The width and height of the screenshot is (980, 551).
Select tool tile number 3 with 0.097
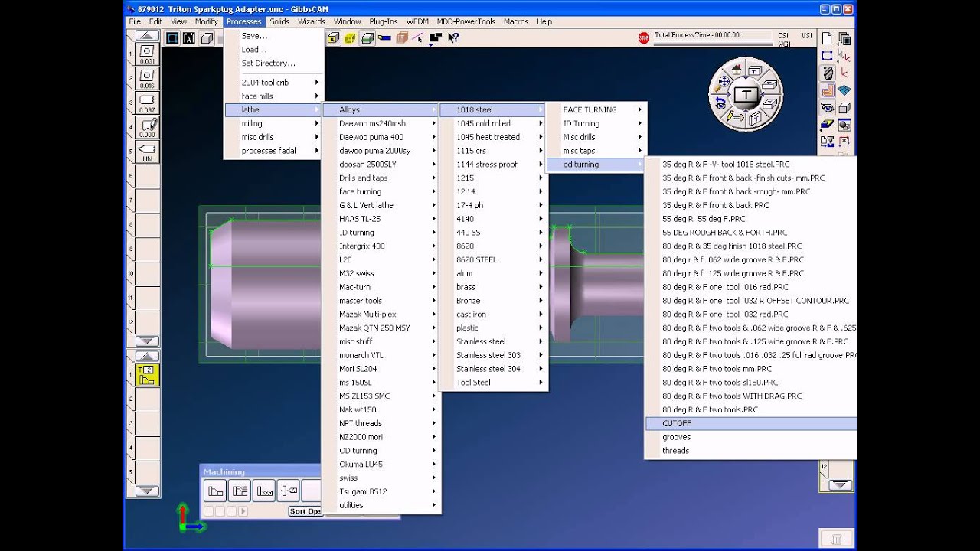(147, 103)
